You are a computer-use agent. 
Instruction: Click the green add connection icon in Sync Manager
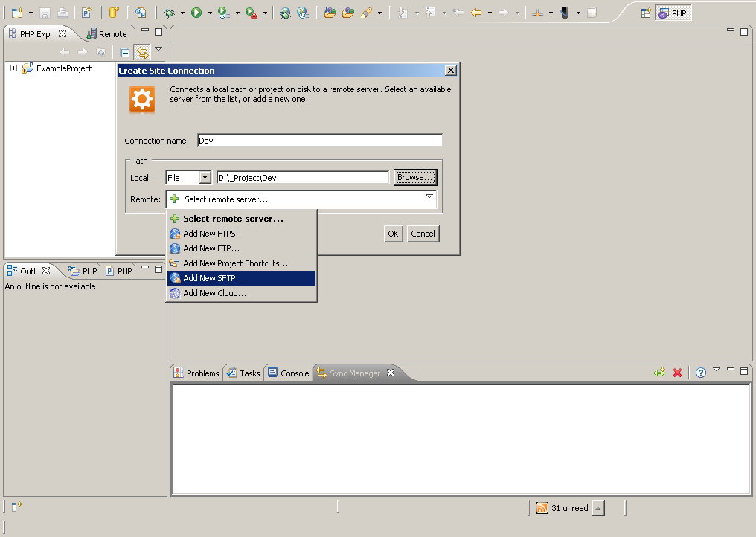click(x=659, y=373)
